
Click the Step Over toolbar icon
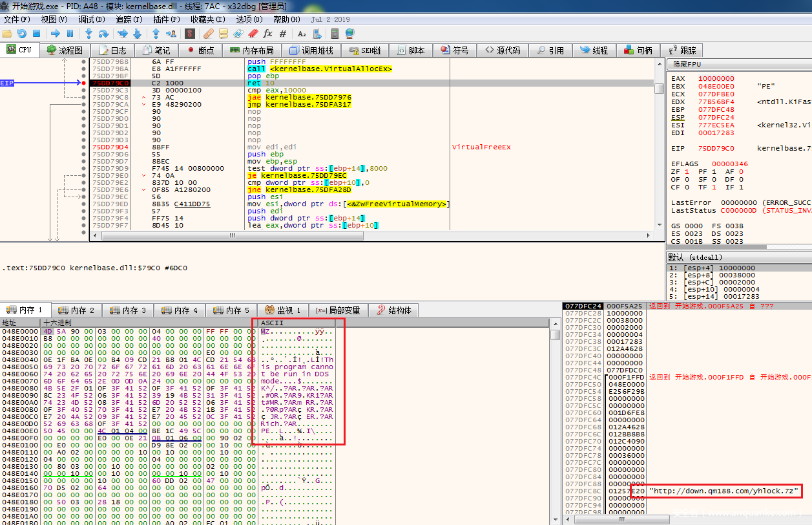[x=103, y=34]
